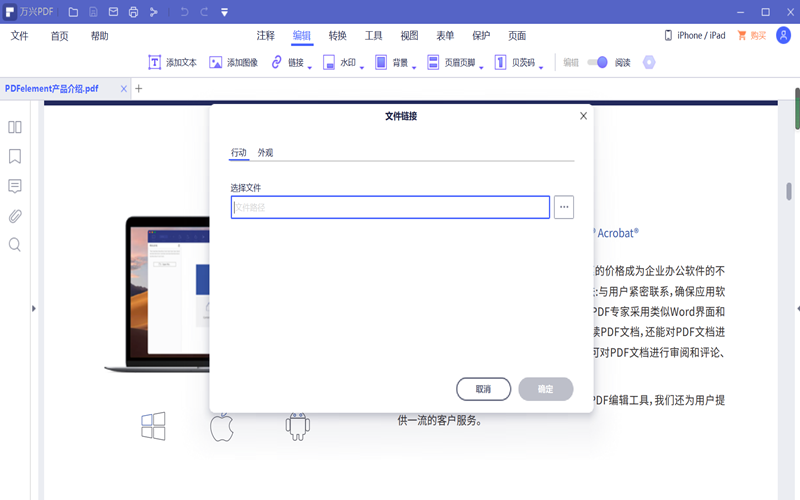Open the attachments paperclip panel in sidebar

15,215
